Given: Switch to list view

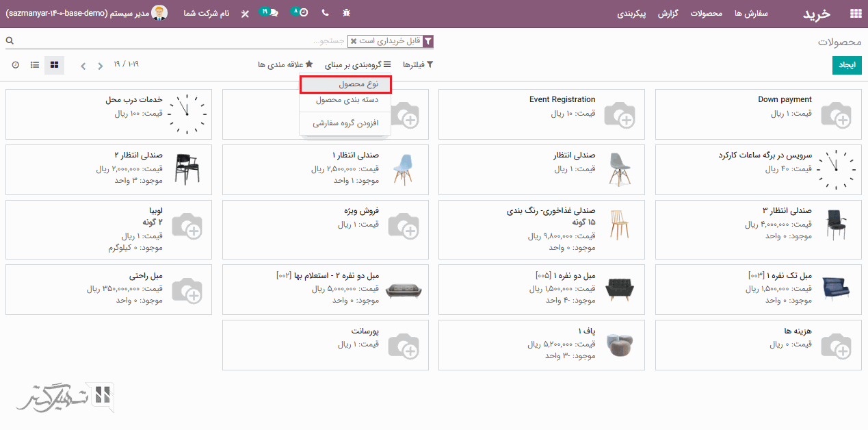Looking at the screenshot, I should (x=35, y=65).
